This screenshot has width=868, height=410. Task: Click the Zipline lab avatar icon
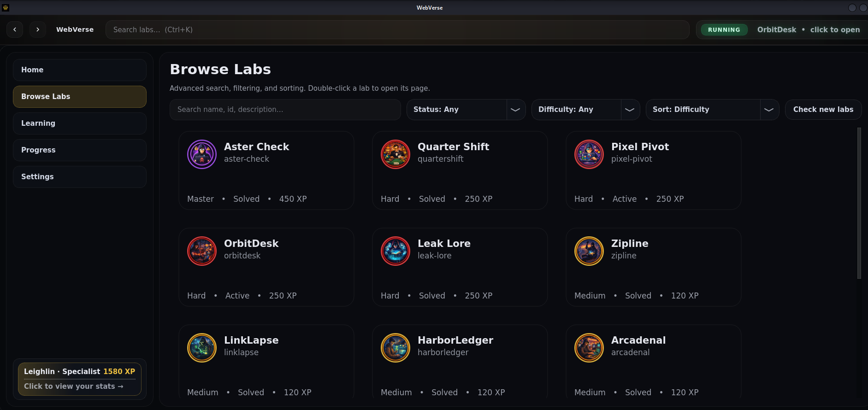pos(589,251)
